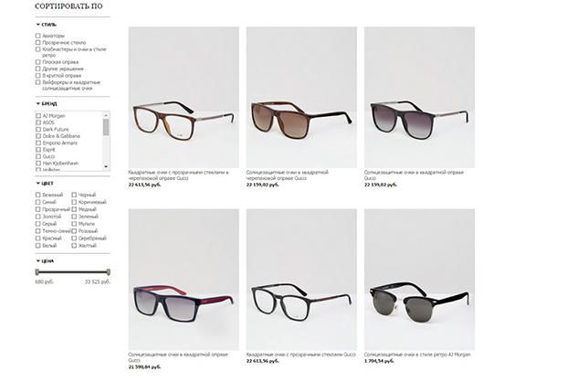Collapse the ЦЕНА filter section arrow

tap(37, 260)
